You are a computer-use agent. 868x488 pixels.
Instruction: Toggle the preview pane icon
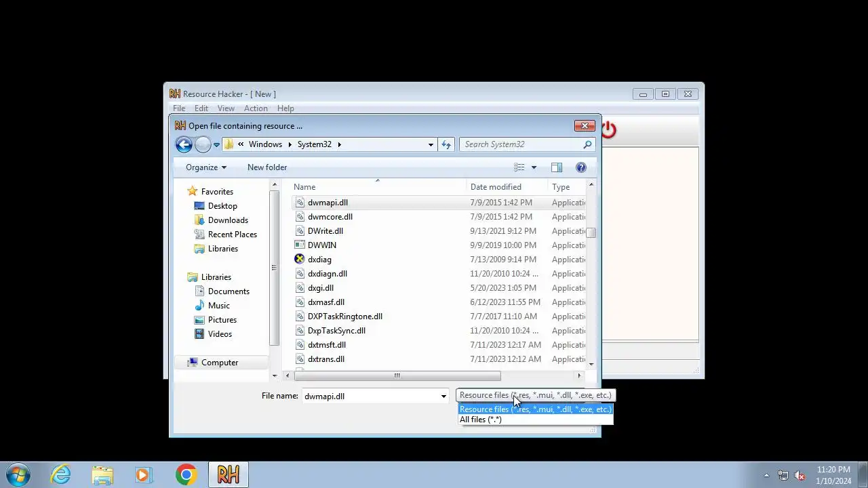[557, 167]
